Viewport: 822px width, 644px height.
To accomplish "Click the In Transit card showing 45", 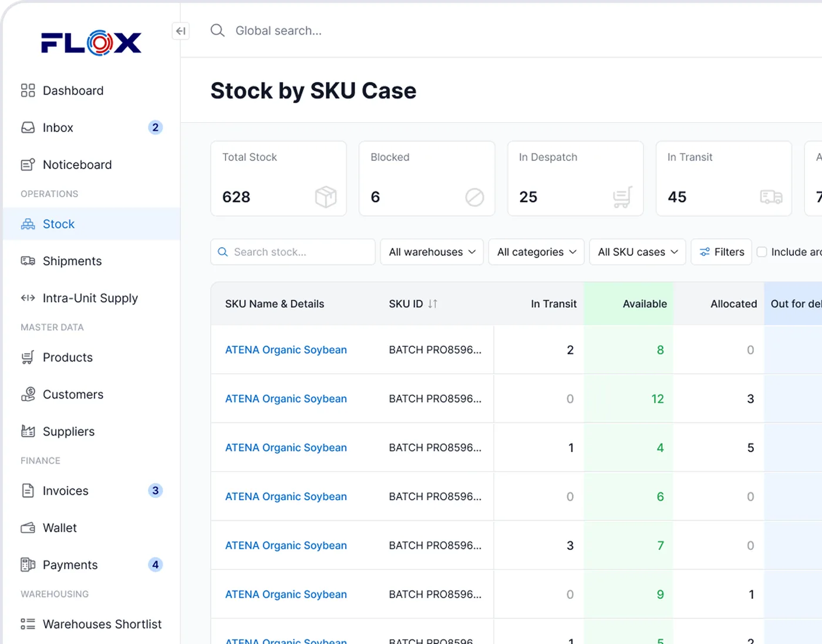I will pyautogui.click(x=724, y=178).
